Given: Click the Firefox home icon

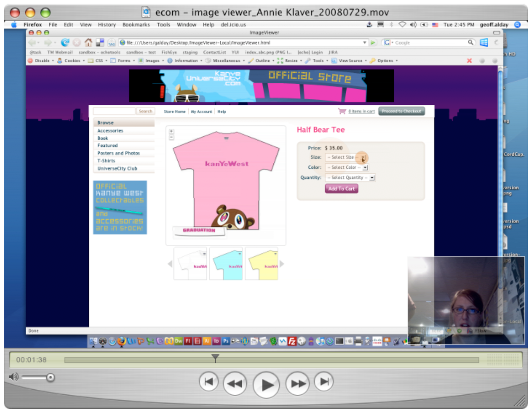Looking at the screenshot, I should 88,43.
